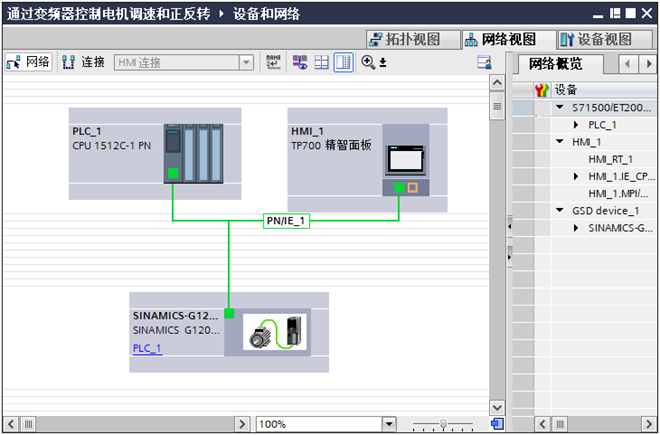The width and height of the screenshot is (660, 435).
Task: Click the 设备 column header
Action: click(x=603, y=90)
